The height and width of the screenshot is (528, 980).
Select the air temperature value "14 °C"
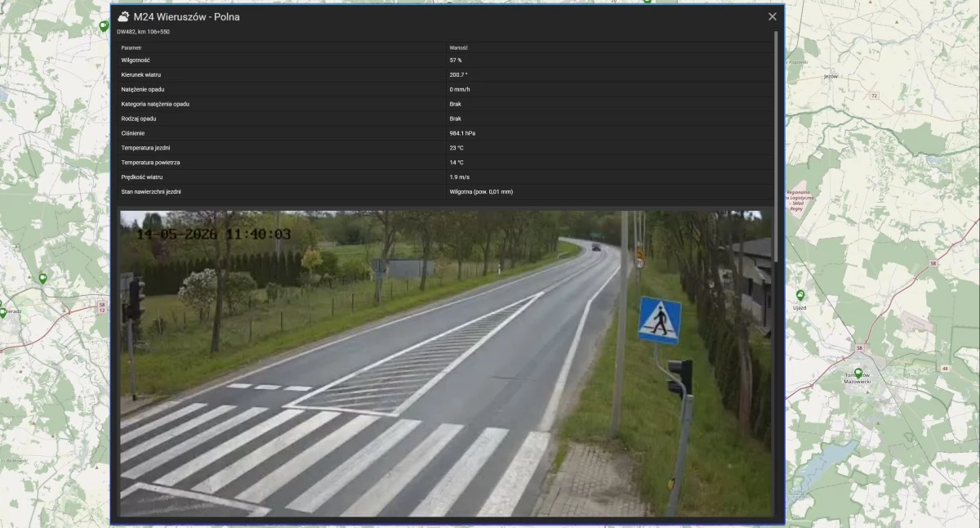point(457,163)
